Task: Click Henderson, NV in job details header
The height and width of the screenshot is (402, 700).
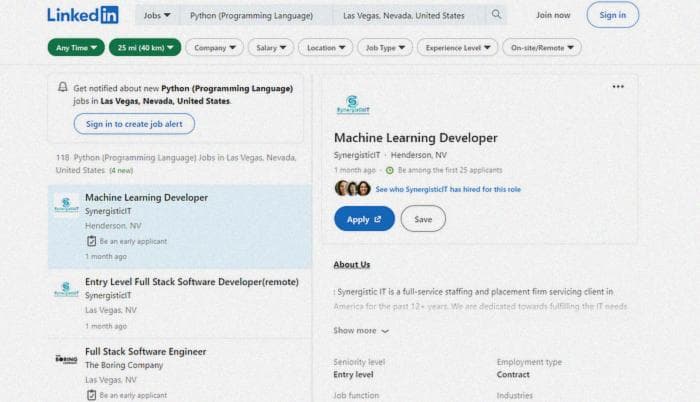Action: (418, 155)
